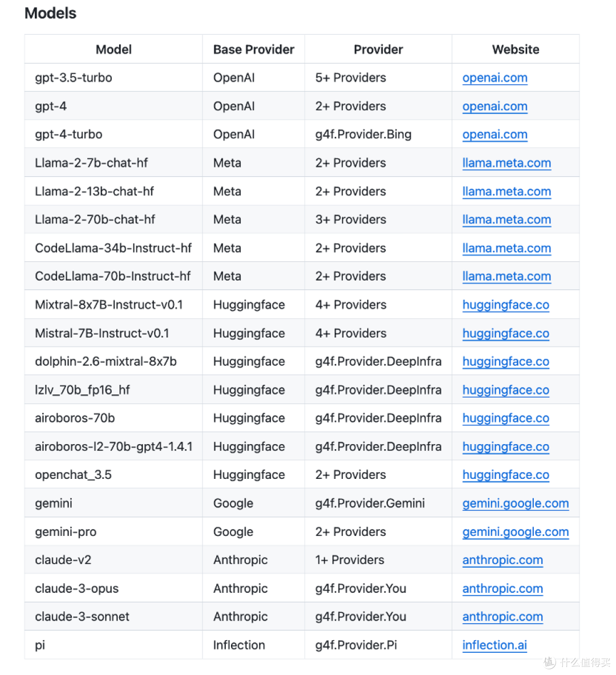616x675 pixels.
Task: Open the inflection.ai link for pi
Action: (495, 645)
